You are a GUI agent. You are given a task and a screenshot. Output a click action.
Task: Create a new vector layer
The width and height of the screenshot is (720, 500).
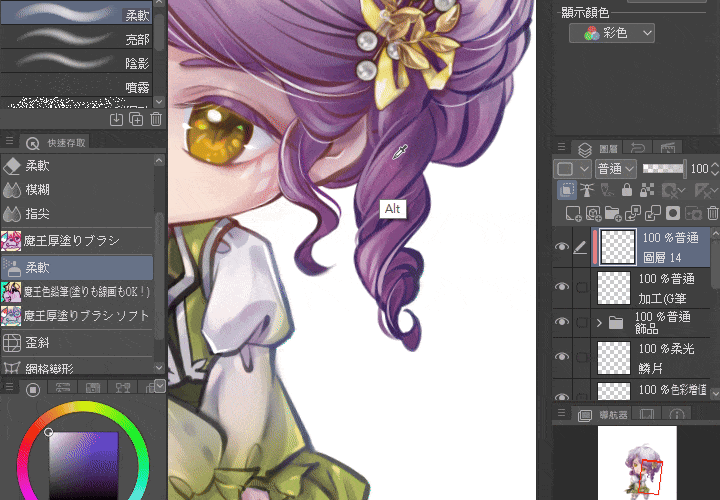(593, 213)
